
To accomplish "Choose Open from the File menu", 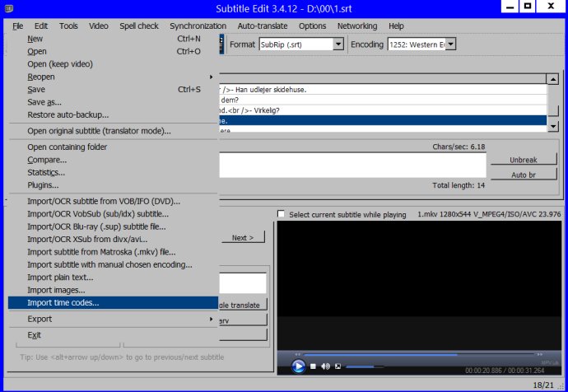I will 113,51.
